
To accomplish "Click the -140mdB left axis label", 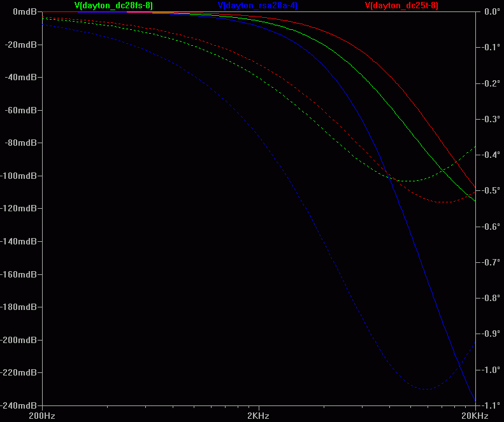I will pyautogui.click(x=18, y=241).
